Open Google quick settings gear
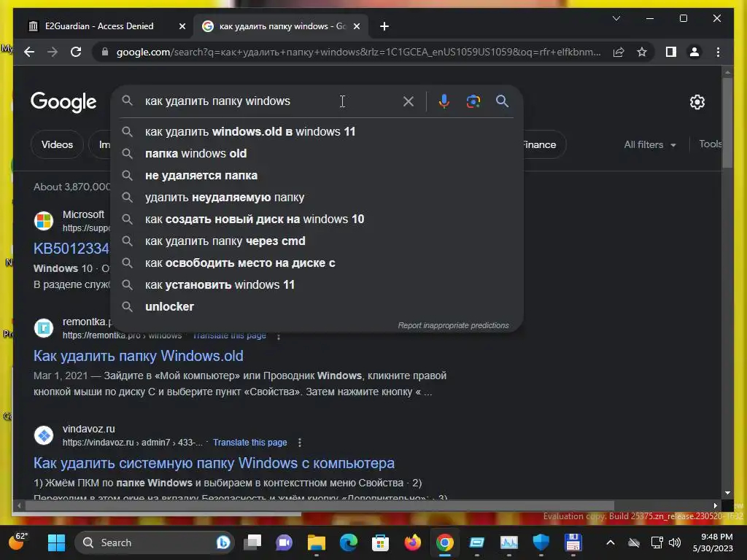Image resolution: width=747 pixels, height=560 pixels. pos(697,102)
